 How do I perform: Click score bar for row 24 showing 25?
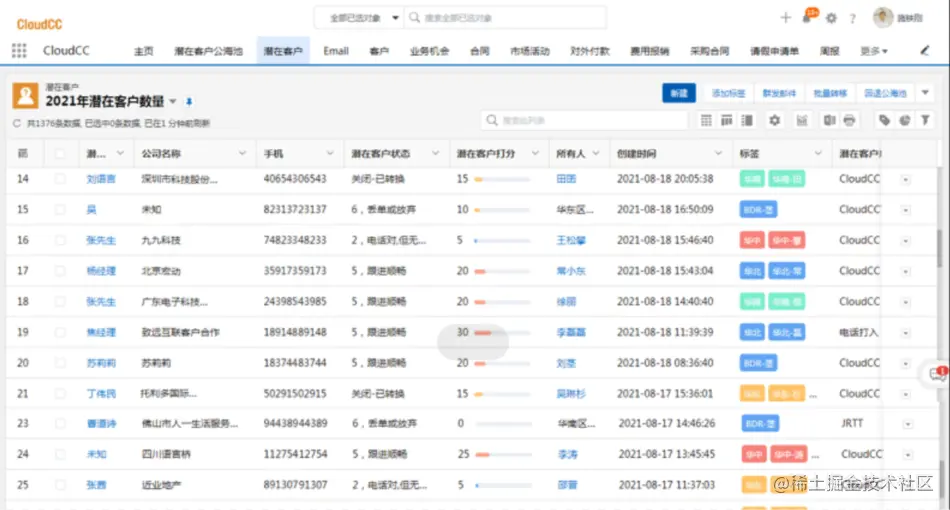(503, 454)
